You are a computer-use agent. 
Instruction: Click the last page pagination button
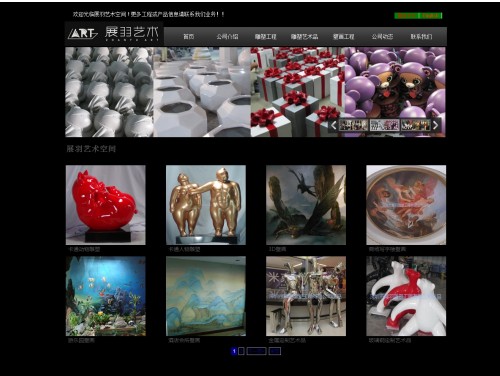(274, 351)
